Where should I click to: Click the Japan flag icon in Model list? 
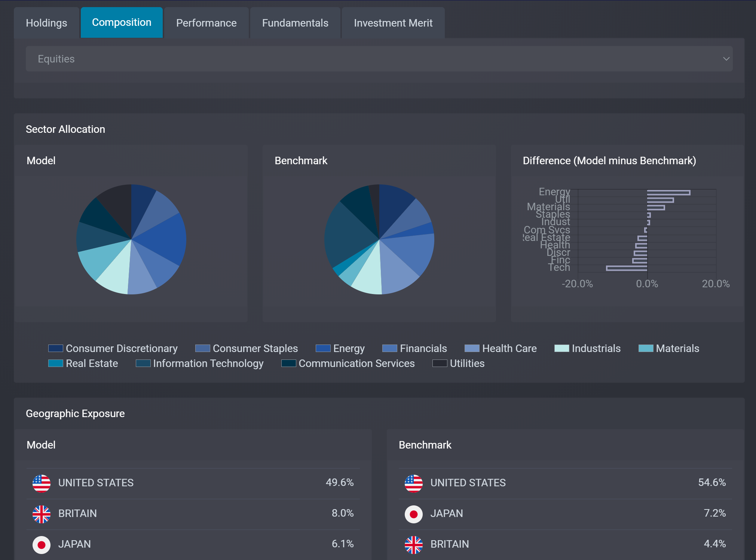pos(42,544)
